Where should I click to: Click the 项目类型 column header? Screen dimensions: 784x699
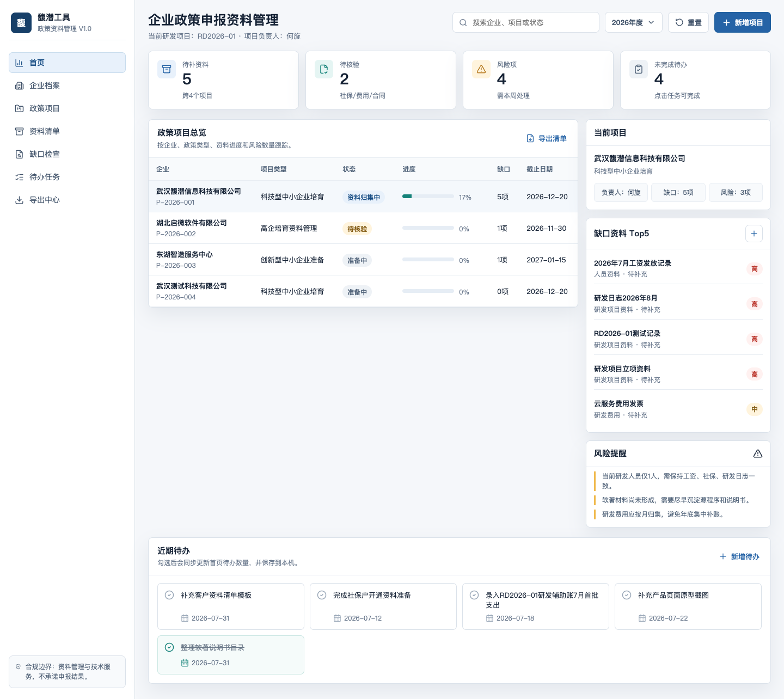(x=273, y=169)
